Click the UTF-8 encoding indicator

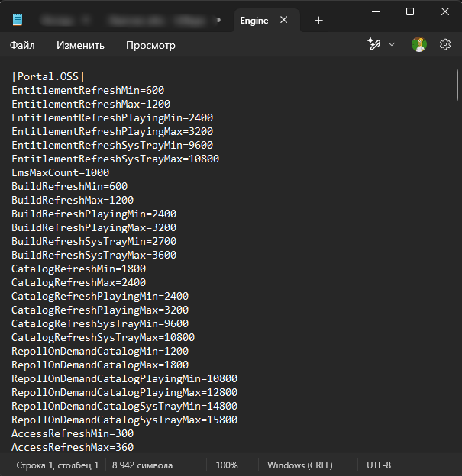pyautogui.click(x=378, y=465)
